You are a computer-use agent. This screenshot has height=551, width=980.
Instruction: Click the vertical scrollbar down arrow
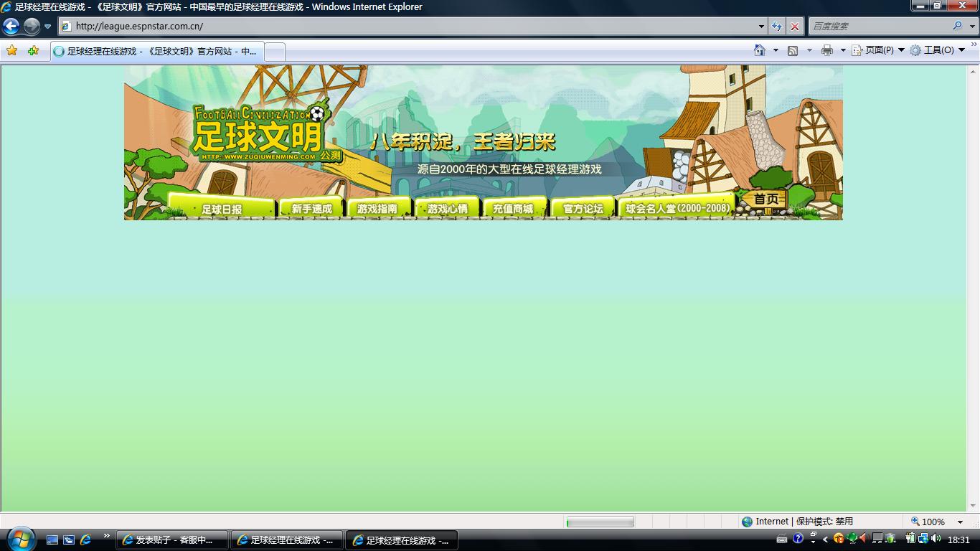pos(974,506)
